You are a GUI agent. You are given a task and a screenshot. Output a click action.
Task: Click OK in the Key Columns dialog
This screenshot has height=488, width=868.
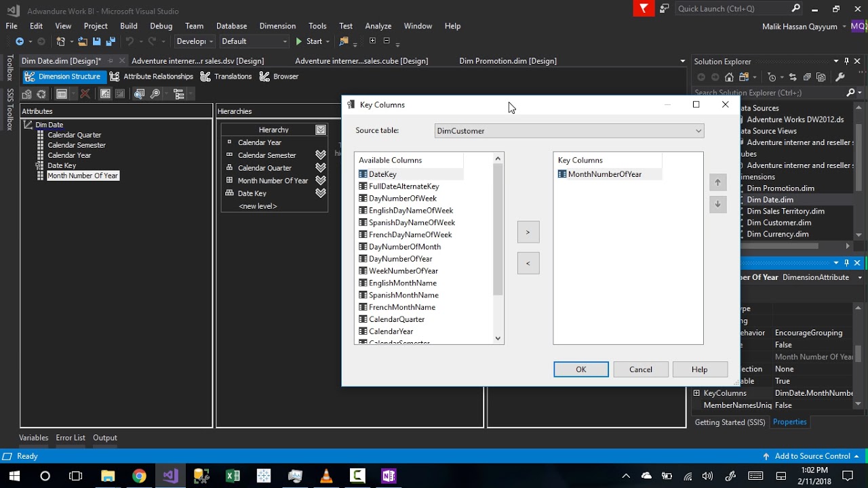pos(581,369)
